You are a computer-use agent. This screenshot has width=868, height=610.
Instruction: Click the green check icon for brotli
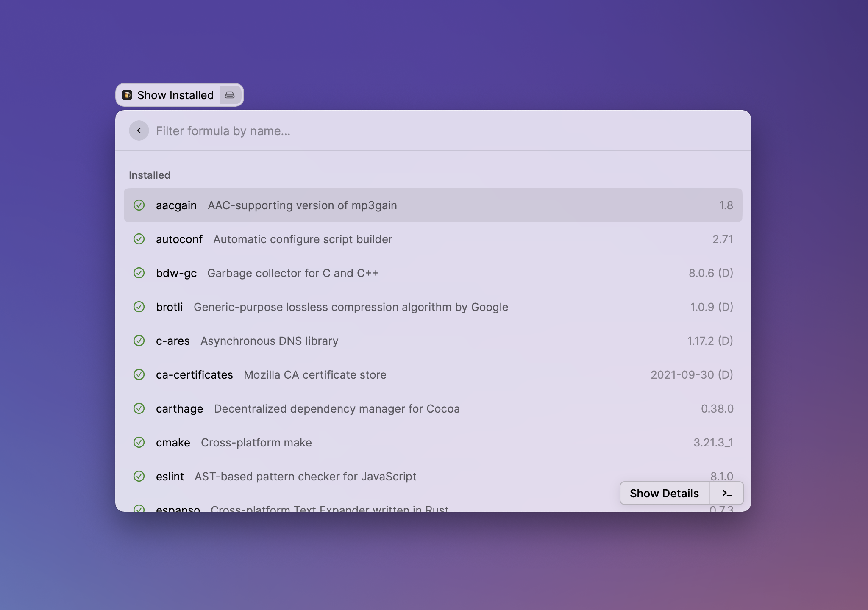coord(139,307)
